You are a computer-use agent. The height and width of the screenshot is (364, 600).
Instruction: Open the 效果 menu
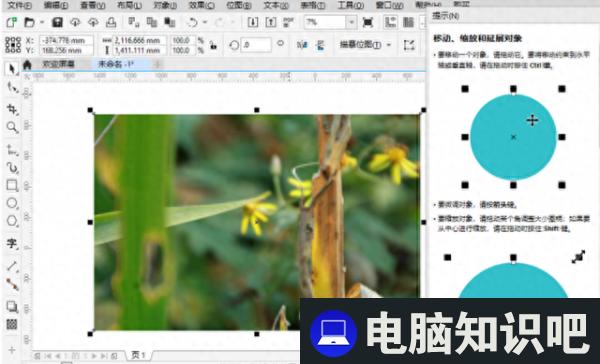[x=202, y=5]
